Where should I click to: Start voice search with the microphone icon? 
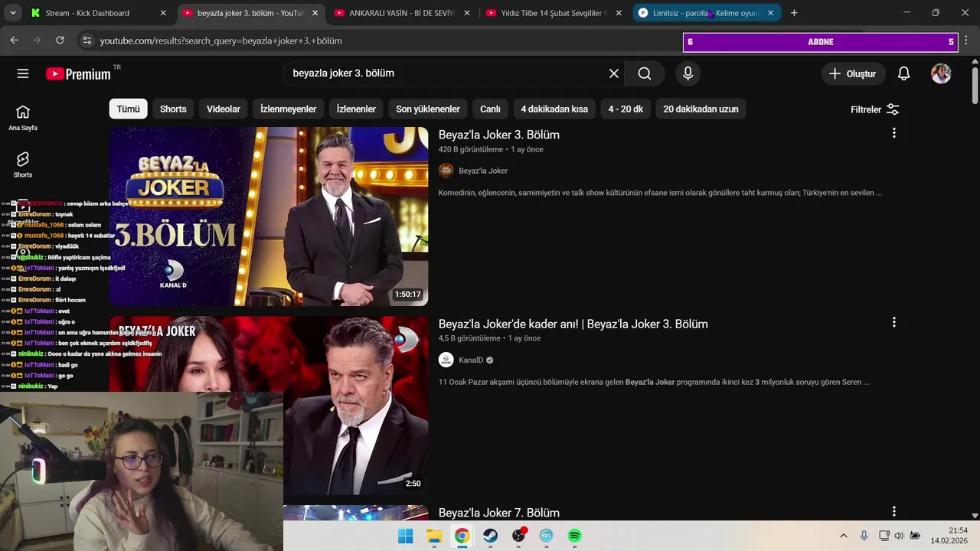coord(688,73)
